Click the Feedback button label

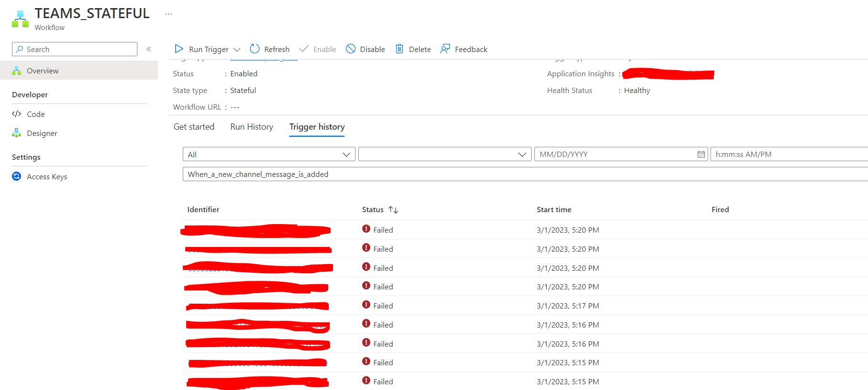point(471,50)
